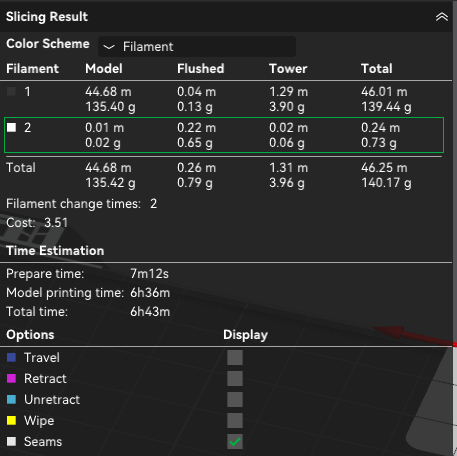Click filament 2 white color swatch
This screenshot has height=456, width=457.
[11, 127]
